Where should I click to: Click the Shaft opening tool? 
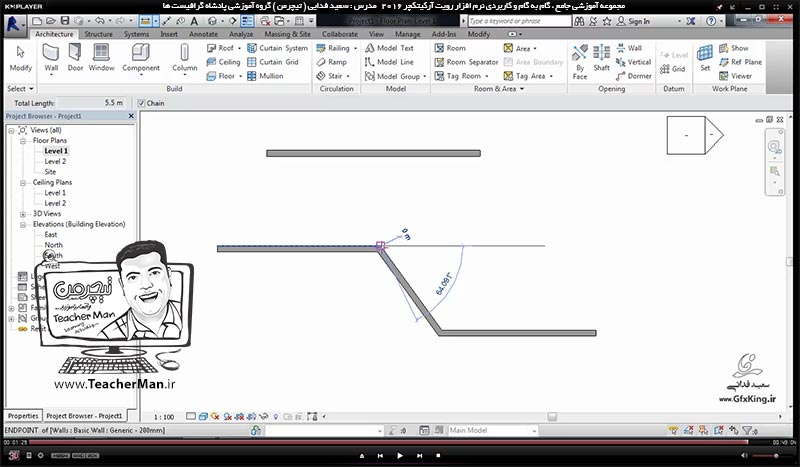pos(602,58)
